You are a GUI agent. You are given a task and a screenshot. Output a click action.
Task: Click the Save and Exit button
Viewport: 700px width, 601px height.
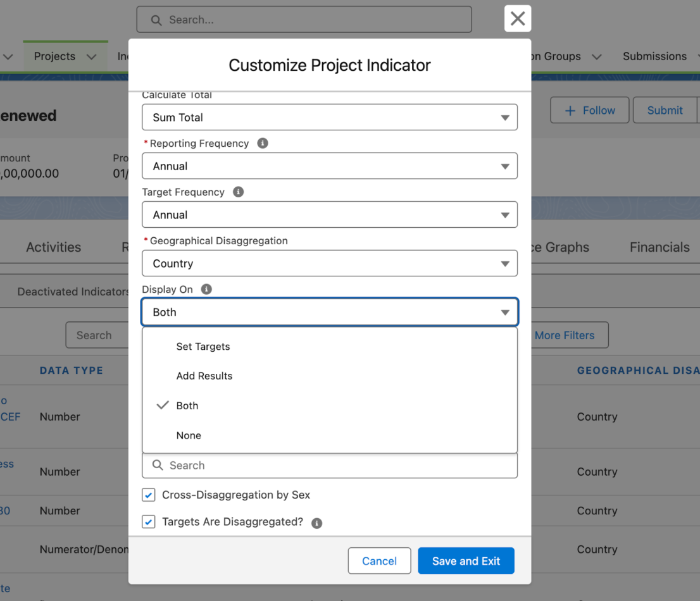466,561
